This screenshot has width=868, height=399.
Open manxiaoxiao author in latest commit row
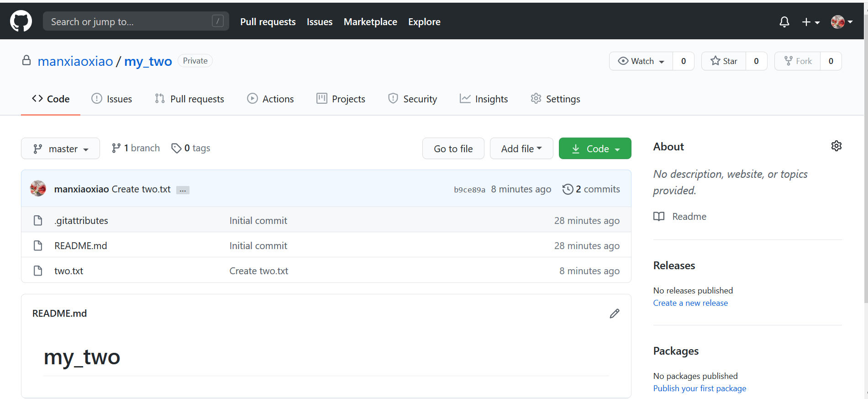81,189
